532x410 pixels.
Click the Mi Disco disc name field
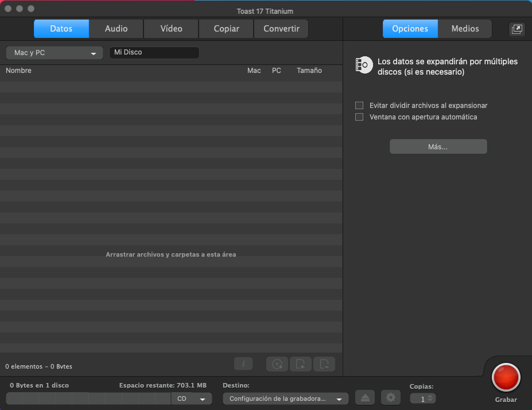pos(154,53)
